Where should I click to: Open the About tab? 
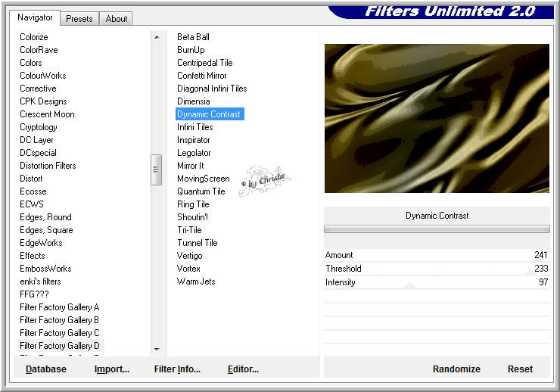coord(116,19)
